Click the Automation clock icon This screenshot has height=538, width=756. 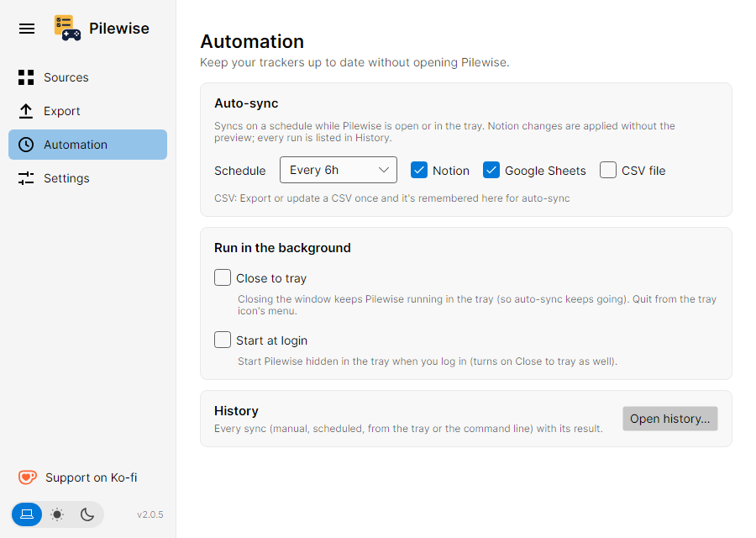[26, 145]
